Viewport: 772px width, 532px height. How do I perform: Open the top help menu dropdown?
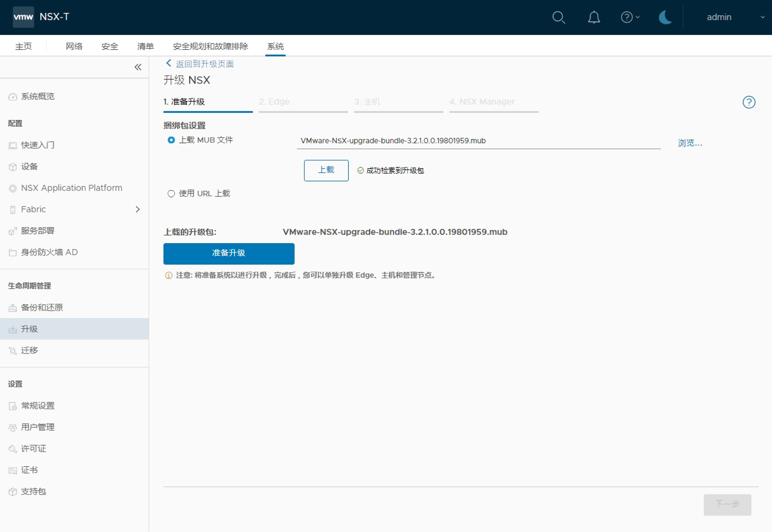[x=630, y=17]
